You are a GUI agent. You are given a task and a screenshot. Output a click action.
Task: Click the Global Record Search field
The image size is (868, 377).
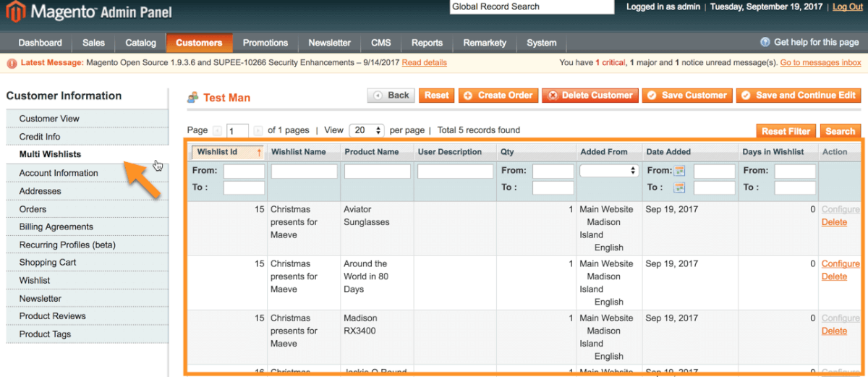point(531,7)
